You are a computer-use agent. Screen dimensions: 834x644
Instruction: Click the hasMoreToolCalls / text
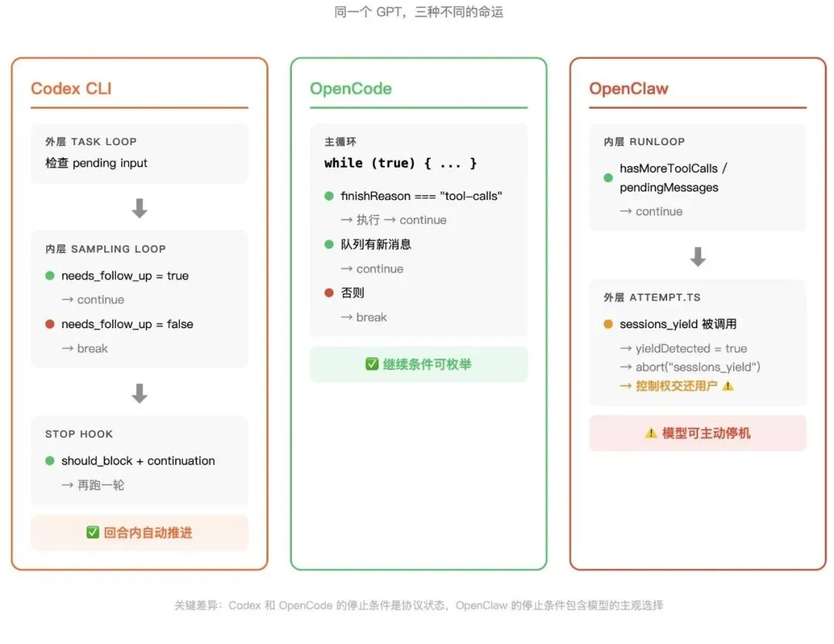673,168
